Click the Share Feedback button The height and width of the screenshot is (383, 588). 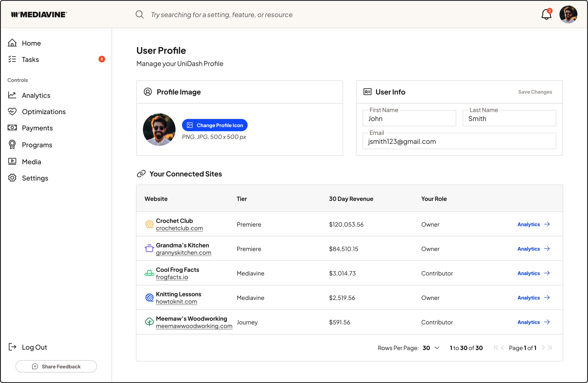pos(56,367)
